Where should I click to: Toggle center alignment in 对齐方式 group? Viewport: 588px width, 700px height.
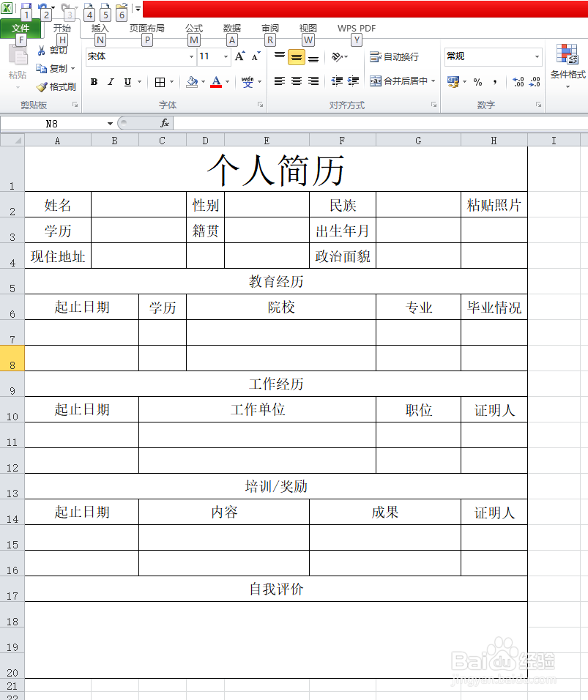pyautogui.click(x=296, y=81)
